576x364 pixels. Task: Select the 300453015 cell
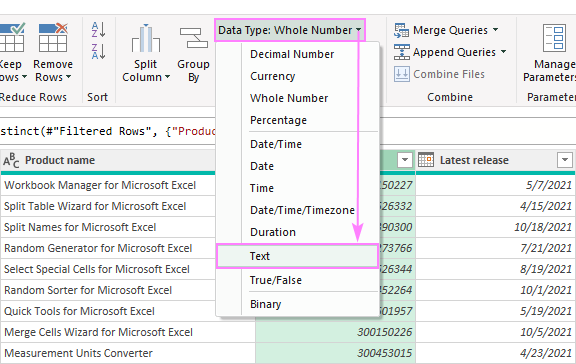point(335,353)
